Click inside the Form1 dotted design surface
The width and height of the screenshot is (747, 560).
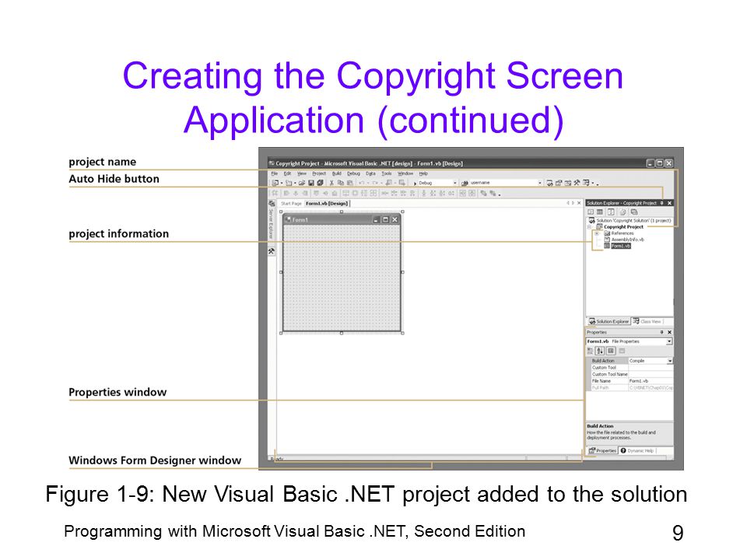tap(341, 278)
